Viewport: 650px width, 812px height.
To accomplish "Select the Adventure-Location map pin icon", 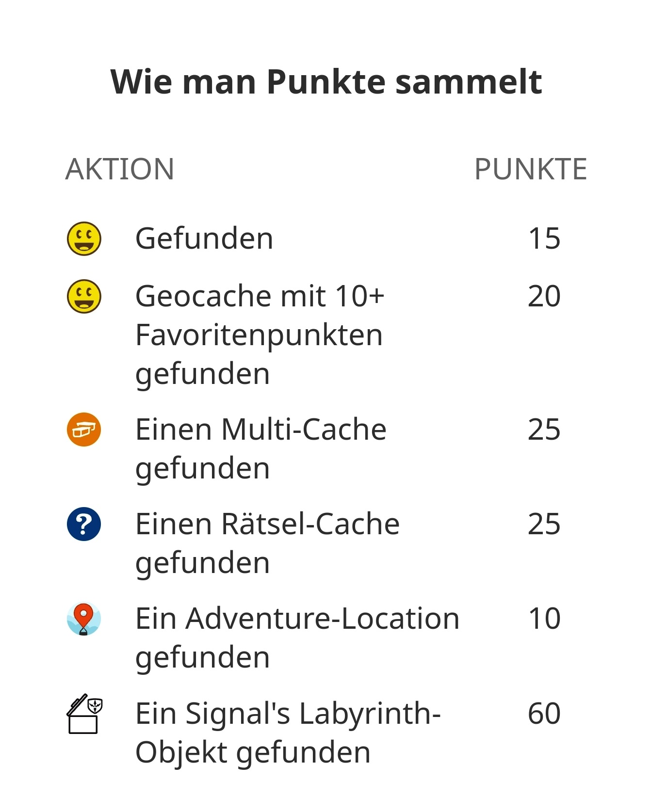I will tap(84, 619).
